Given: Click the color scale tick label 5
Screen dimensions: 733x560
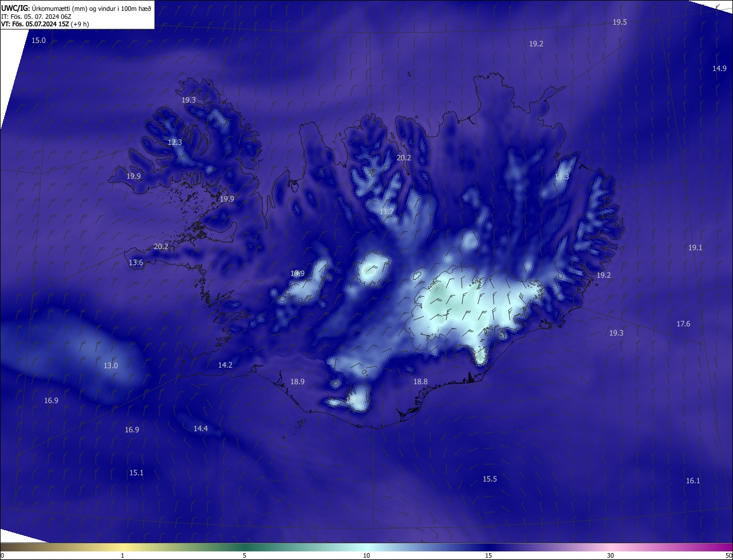Looking at the screenshot, I should 245,555.
